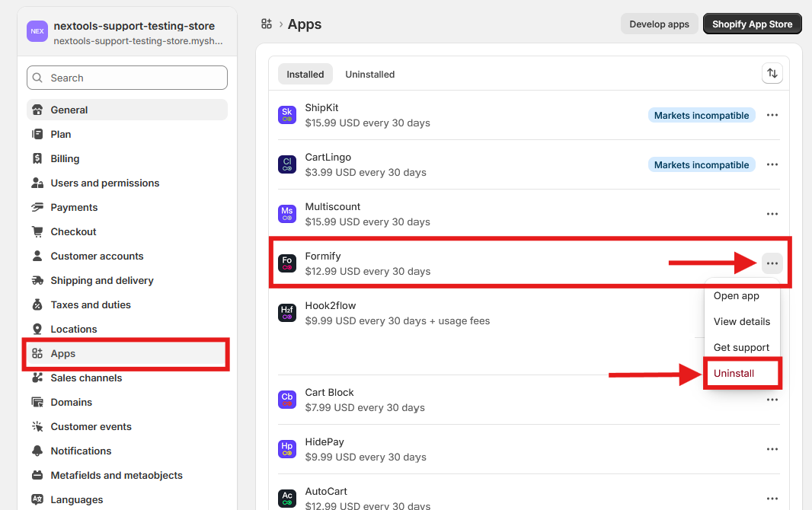Click the Apps breadcrumb grid icon
This screenshot has height=510, width=812.
267,24
